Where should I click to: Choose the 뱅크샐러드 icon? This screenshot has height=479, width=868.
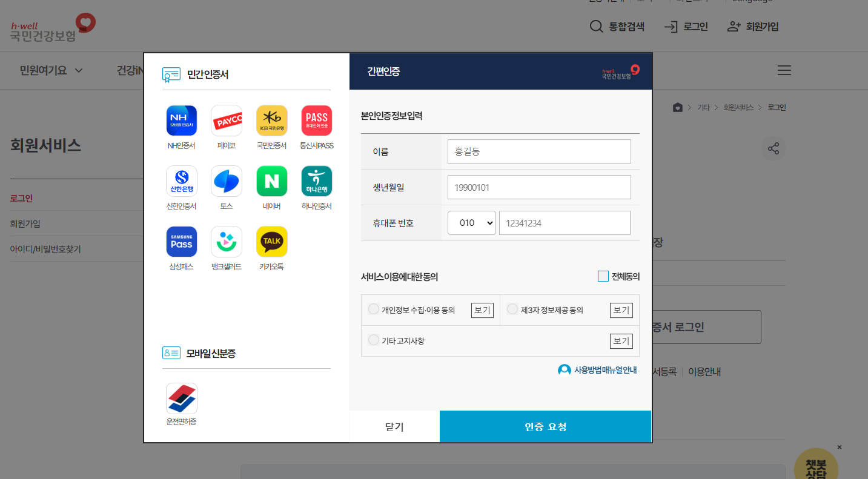tap(227, 242)
